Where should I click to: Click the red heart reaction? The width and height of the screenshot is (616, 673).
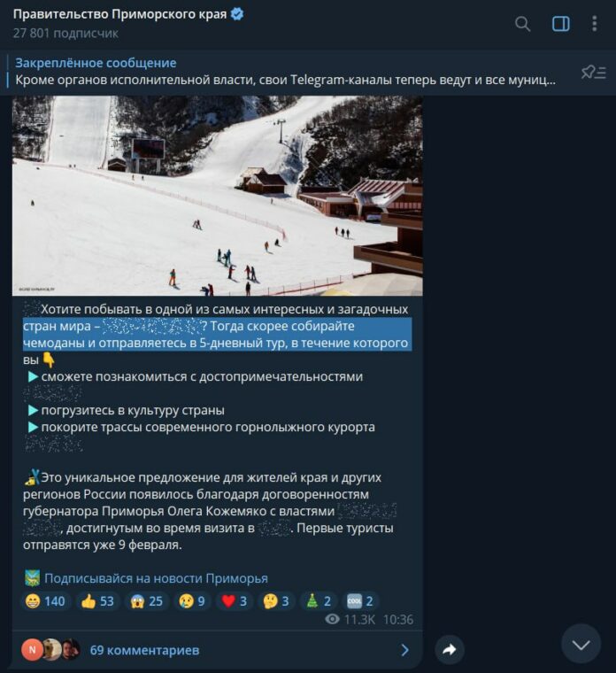click(235, 601)
